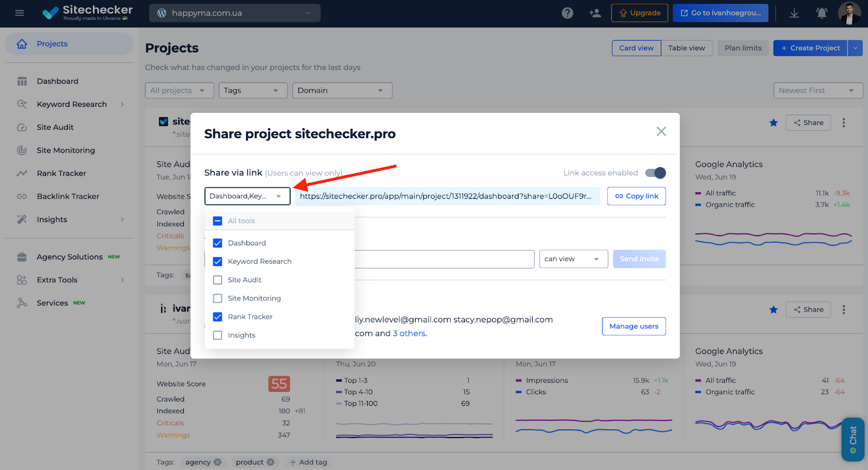Click the star icon on ivanhoe card
Screen dimensions: 868x470
[x=774, y=310]
